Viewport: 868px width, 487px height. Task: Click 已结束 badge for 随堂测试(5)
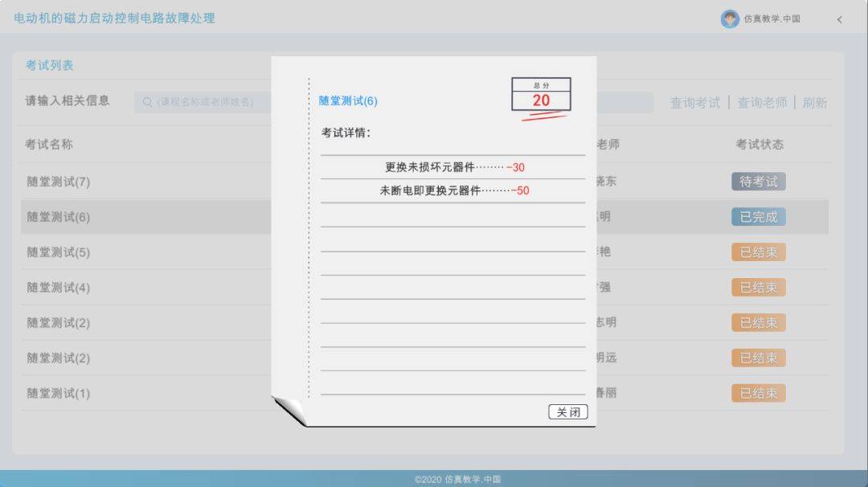tap(759, 252)
